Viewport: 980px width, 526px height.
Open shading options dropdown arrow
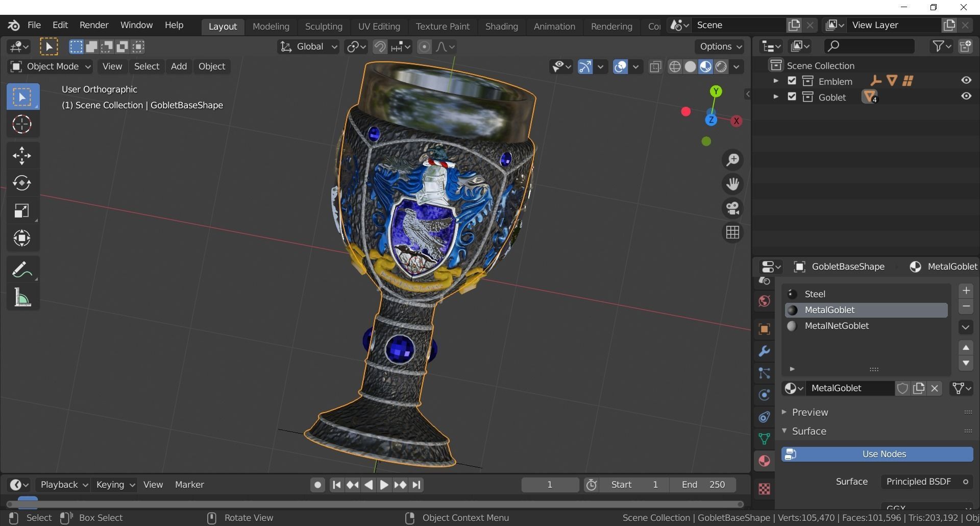(737, 66)
